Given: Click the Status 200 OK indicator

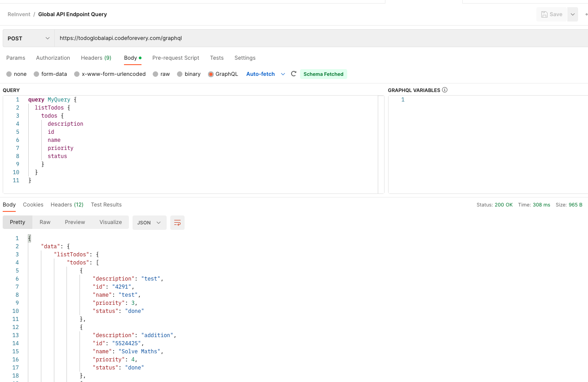Looking at the screenshot, I should [495, 205].
